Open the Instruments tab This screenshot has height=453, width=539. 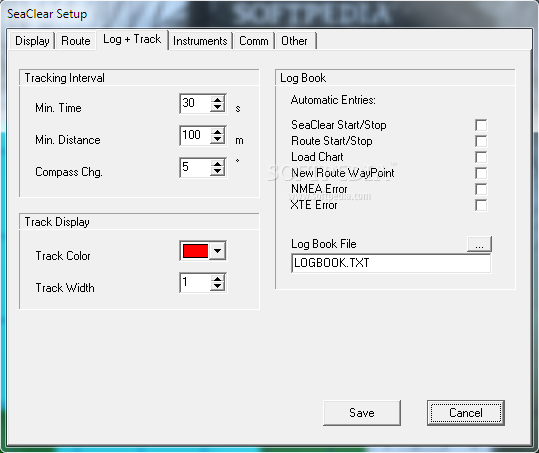200,41
